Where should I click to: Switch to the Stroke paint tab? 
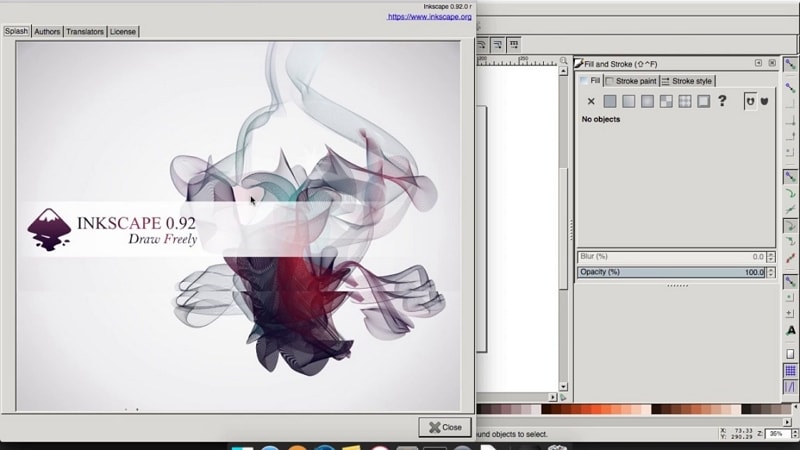(631, 81)
